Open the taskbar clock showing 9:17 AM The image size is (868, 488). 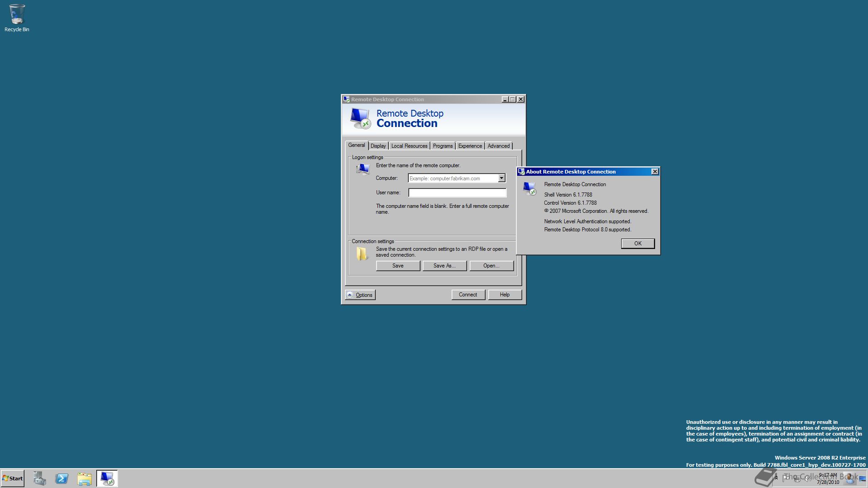tap(828, 479)
